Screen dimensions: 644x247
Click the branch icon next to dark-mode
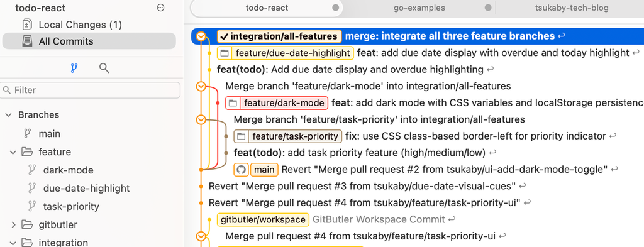tap(32, 170)
